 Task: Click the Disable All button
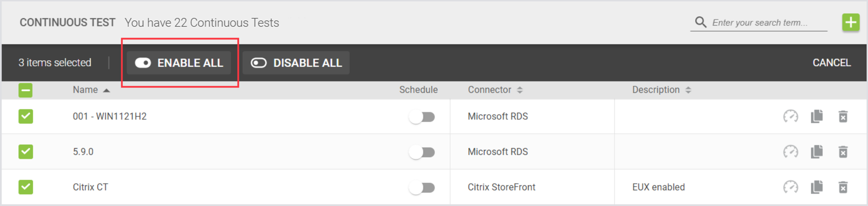point(296,63)
